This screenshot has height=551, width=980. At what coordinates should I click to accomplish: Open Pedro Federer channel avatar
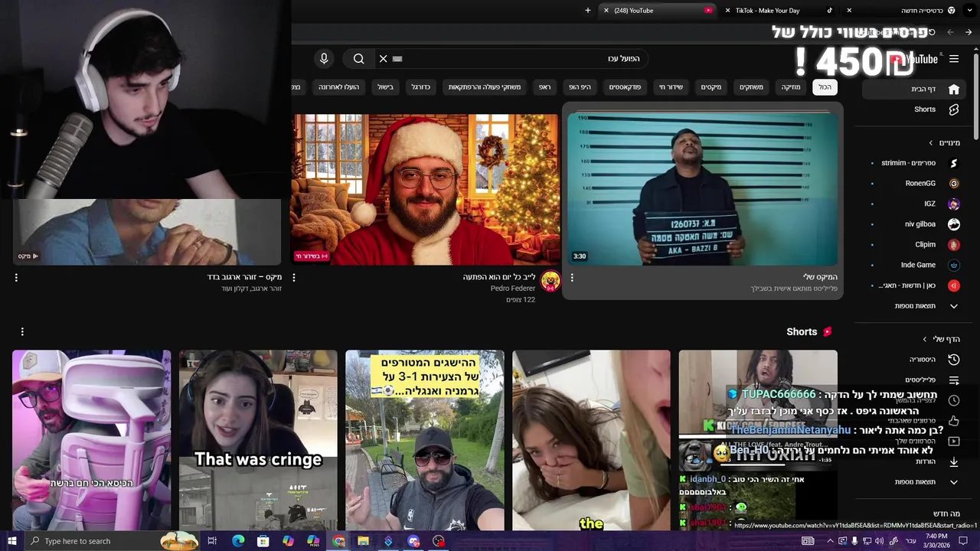point(550,281)
